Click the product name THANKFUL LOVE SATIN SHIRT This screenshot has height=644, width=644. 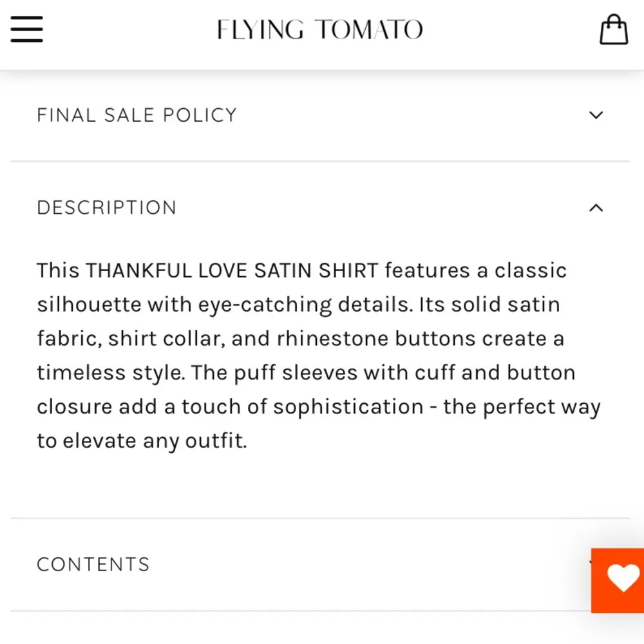coord(232,270)
